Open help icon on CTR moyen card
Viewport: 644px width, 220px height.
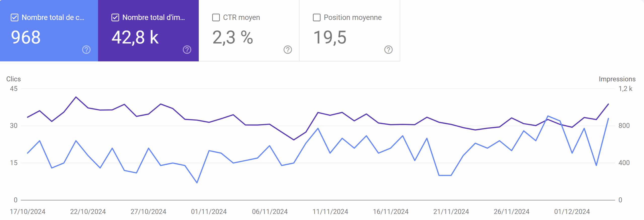pyautogui.click(x=288, y=50)
